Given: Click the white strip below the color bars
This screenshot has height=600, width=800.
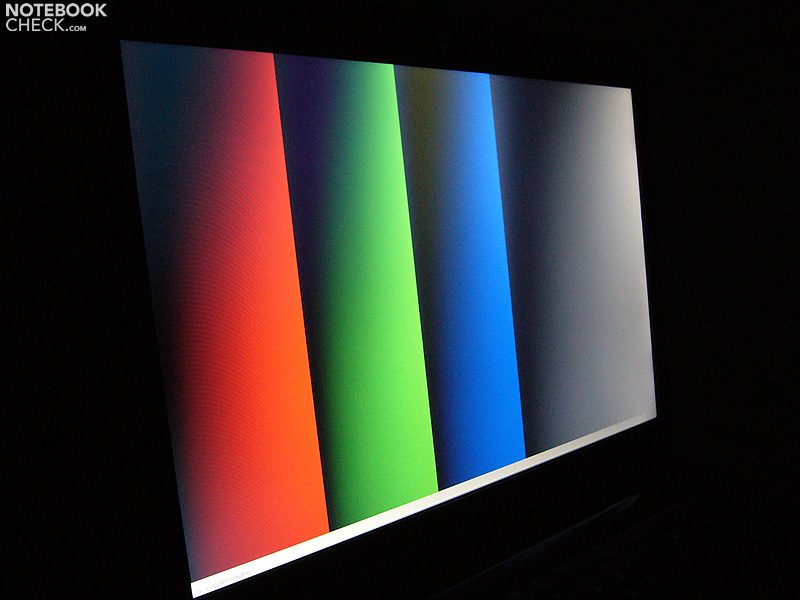Looking at the screenshot, I should 423,505.
